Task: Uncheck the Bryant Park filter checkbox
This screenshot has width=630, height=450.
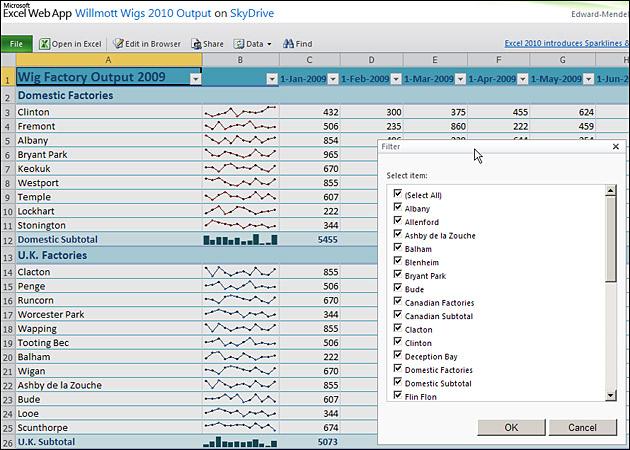Action: coord(398,274)
